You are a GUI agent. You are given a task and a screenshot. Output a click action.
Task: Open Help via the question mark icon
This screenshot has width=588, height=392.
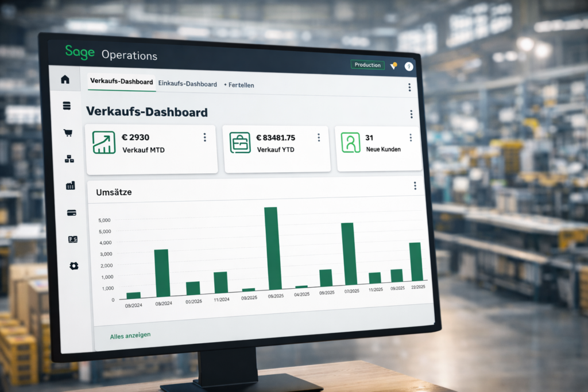[x=409, y=67]
